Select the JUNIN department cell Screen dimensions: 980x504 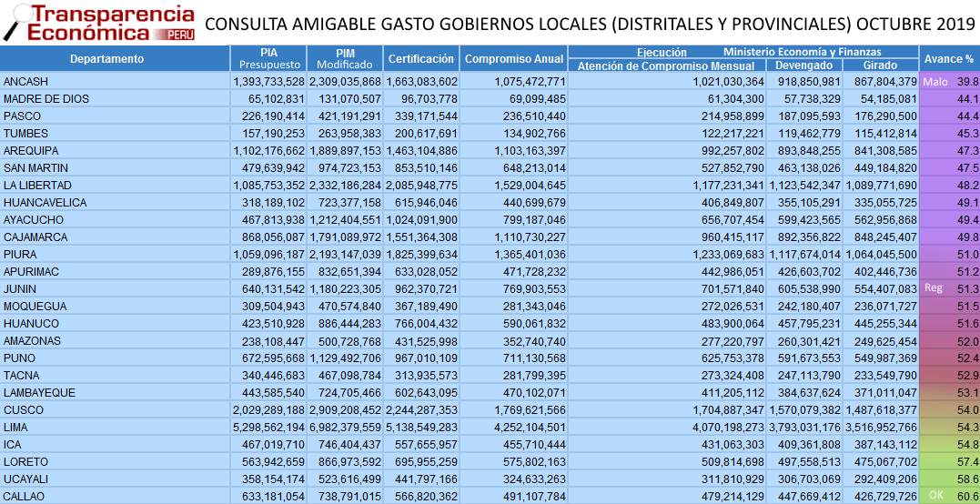click(115, 289)
